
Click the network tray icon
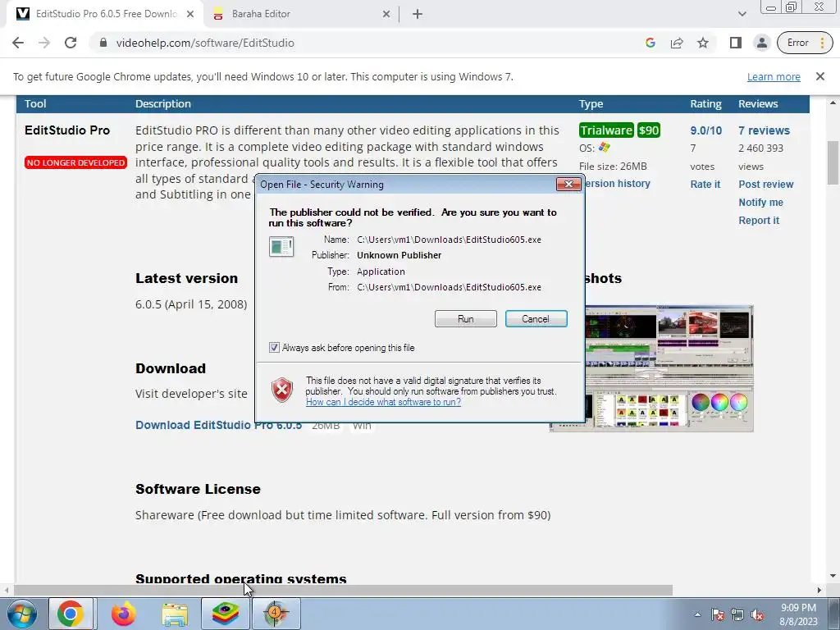(737, 614)
